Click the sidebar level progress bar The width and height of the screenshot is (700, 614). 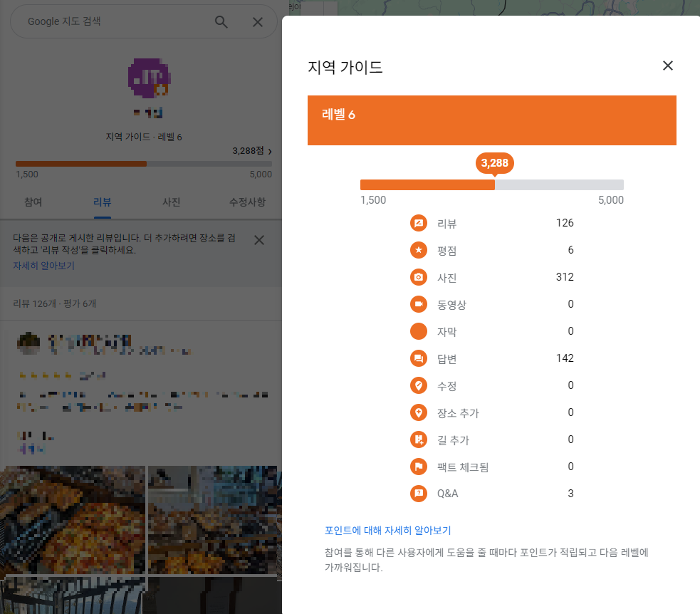pos(144,164)
